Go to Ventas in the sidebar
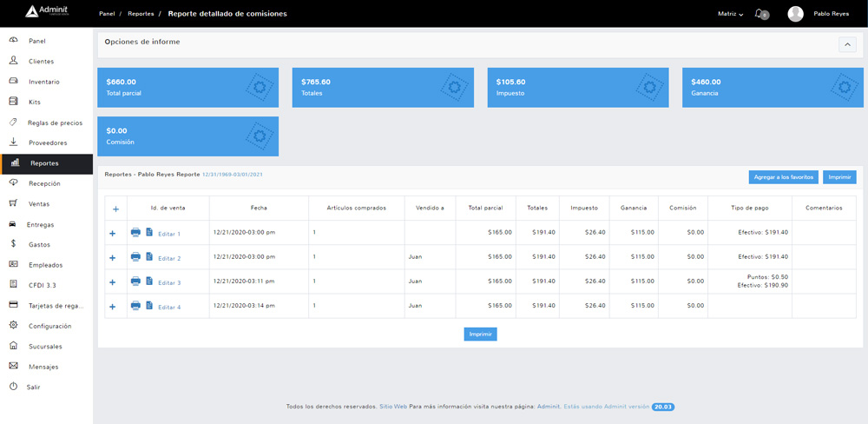868x424 pixels. 39,204
